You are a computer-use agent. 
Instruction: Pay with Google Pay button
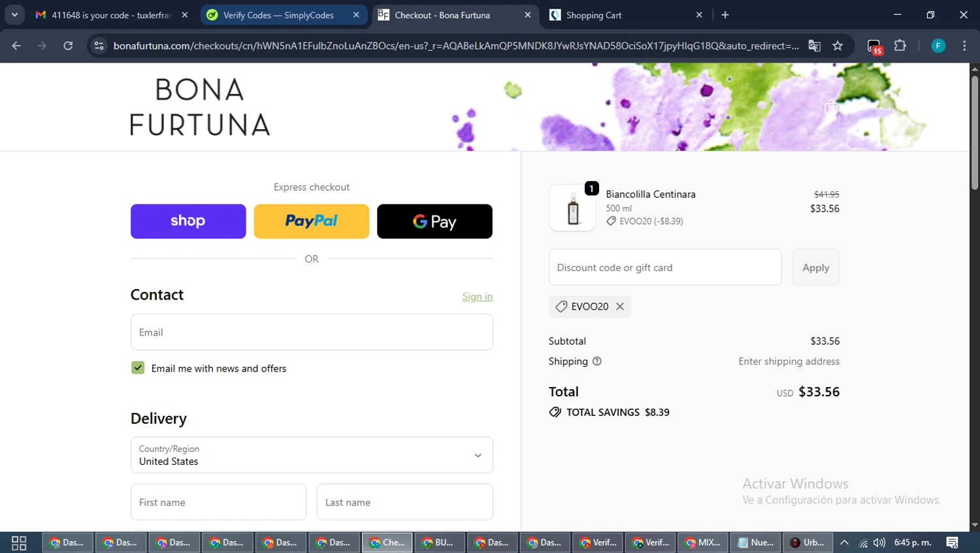tap(434, 221)
